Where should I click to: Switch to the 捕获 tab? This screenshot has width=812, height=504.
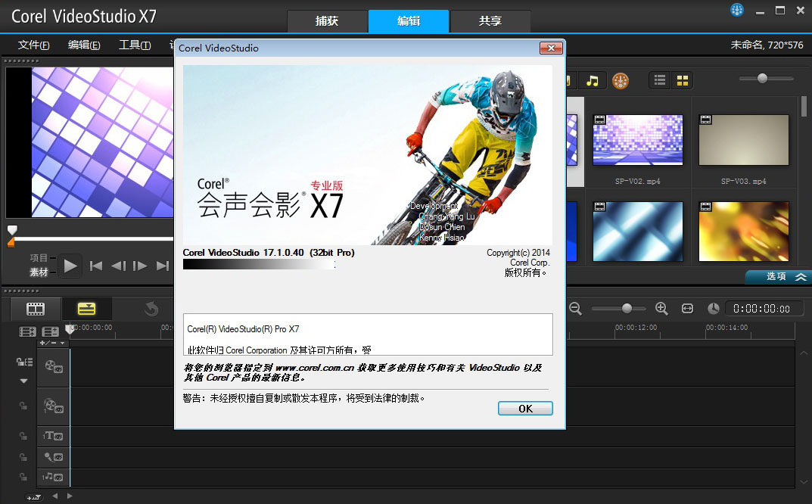coord(327,21)
